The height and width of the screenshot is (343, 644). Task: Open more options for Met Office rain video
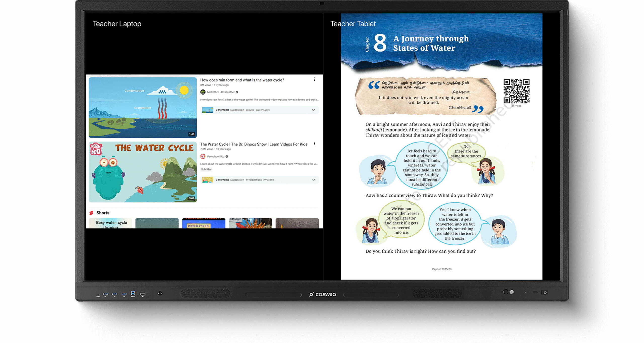tap(314, 79)
